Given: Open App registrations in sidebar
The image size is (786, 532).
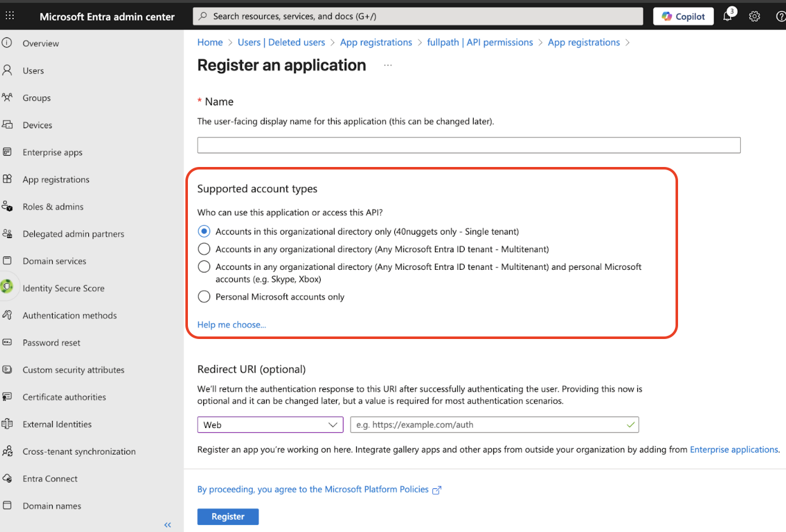Looking at the screenshot, I should pyautogui.click(x=56, y=180).
